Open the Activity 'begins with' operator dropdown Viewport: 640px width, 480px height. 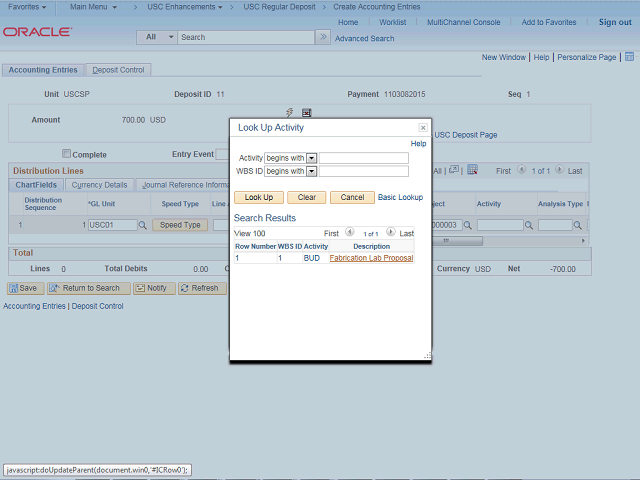pyautogui.click(x=311, y=158)
